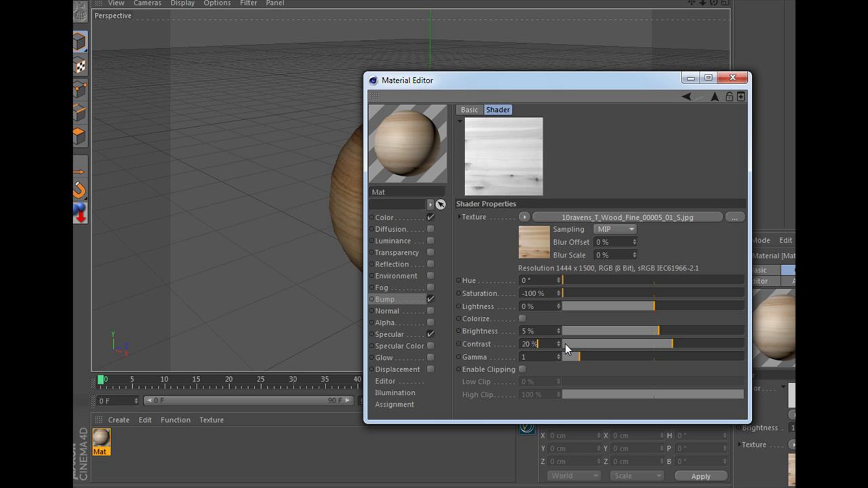
Task: Click the axis arrow tool icon
Action: click(80, 172)
